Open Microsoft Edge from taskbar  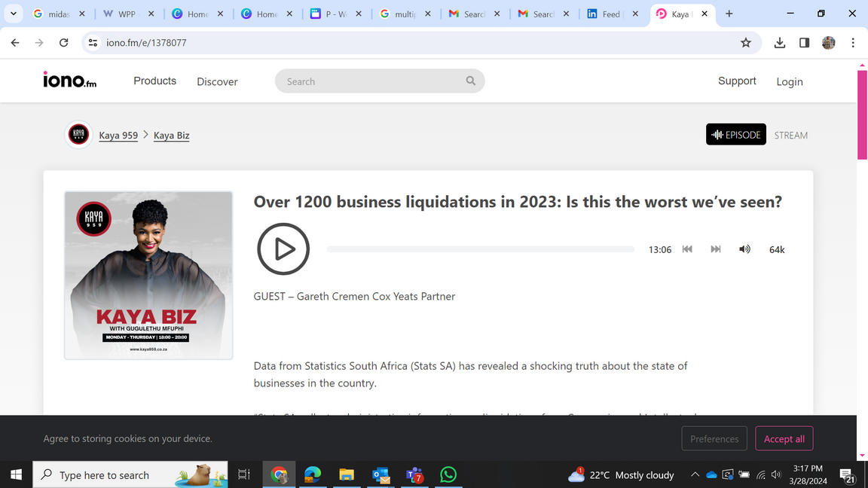coord(313,474)
